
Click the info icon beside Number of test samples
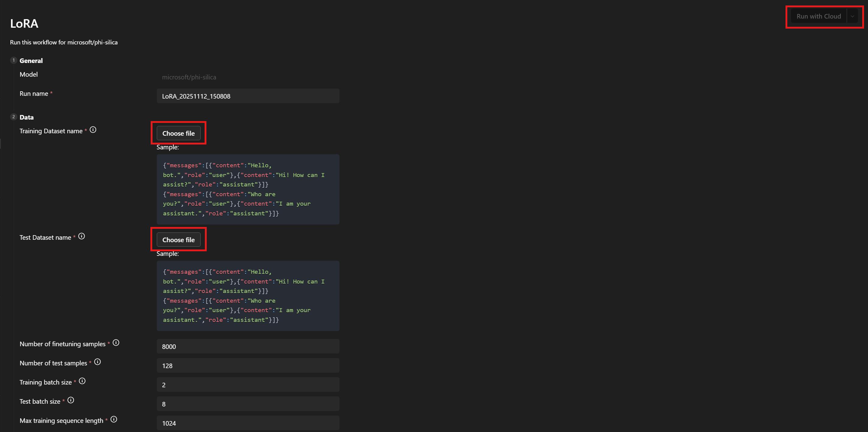[97, 362]
